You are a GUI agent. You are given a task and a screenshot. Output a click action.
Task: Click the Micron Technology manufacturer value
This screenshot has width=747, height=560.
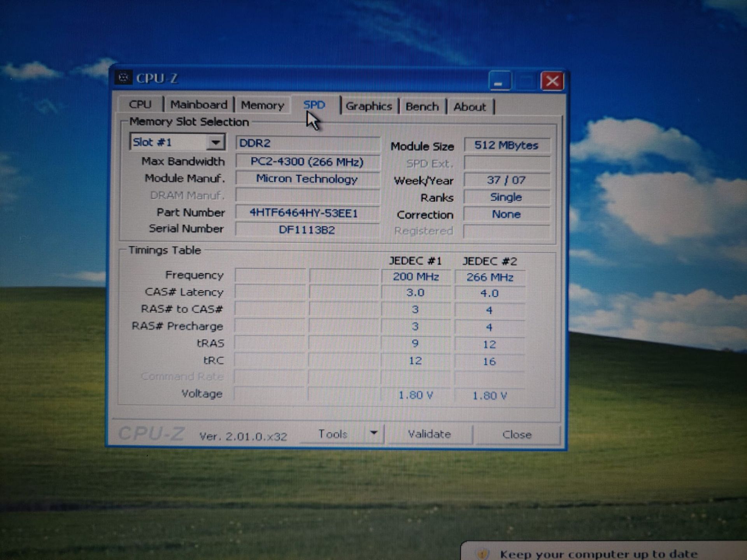tap(307, 179)
